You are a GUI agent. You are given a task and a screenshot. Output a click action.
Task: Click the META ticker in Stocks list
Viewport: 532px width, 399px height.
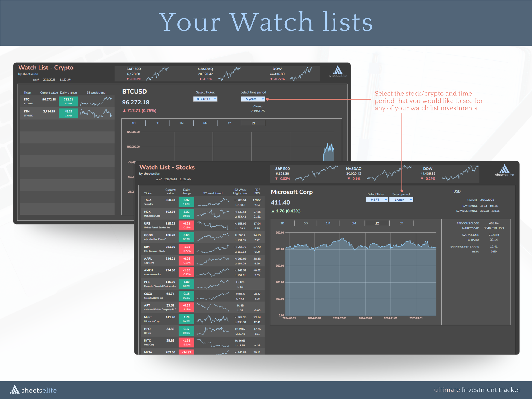coord(148,352)
